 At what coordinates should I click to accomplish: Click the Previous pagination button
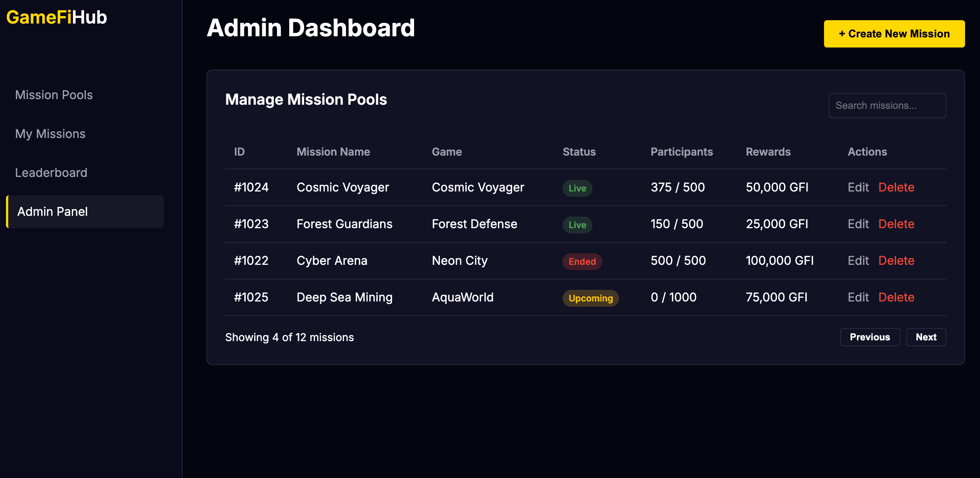[870, 337]
